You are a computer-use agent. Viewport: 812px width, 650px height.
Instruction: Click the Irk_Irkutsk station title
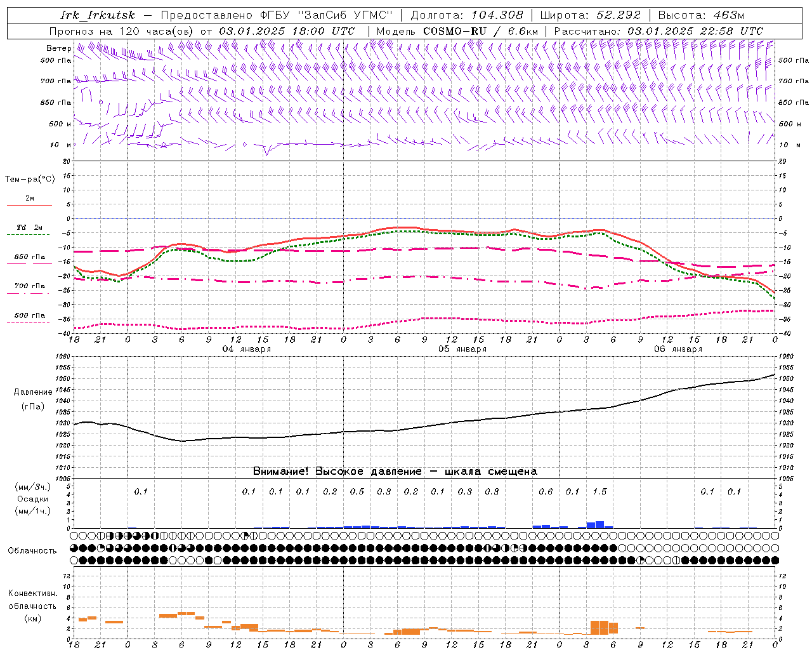98,15
